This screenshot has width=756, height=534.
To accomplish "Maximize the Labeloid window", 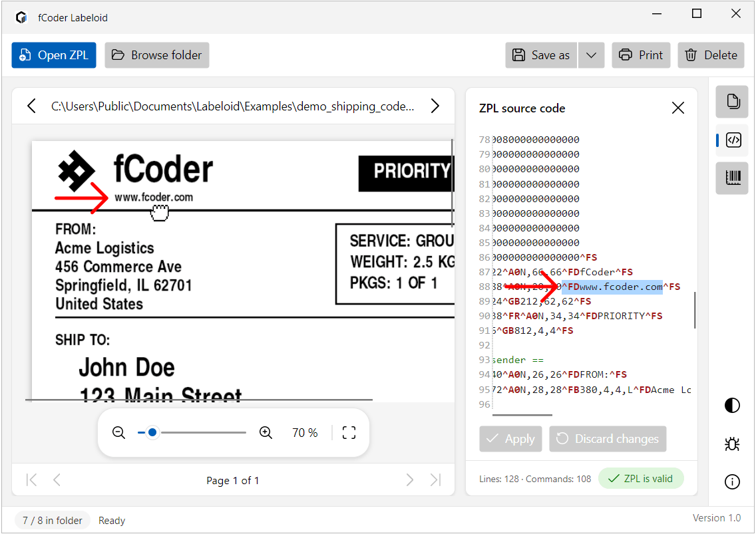I will point(696,13).
